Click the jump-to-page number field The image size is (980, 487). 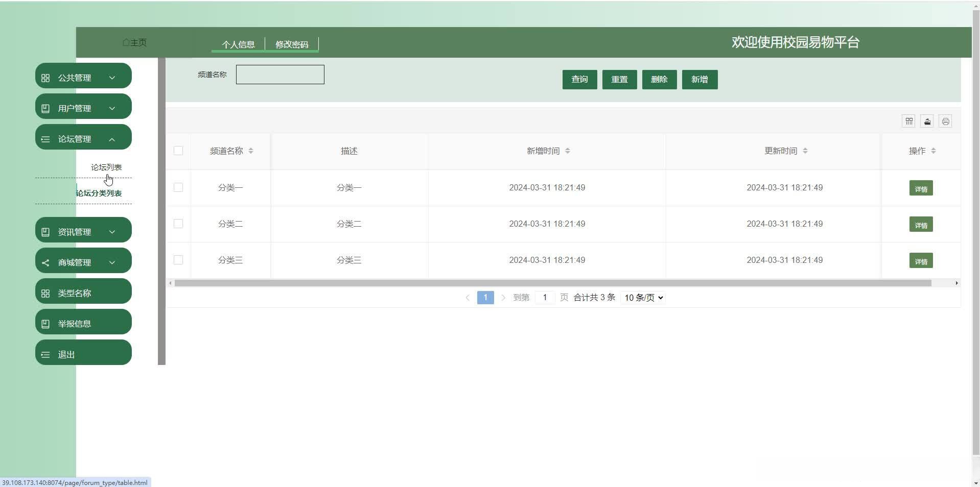click(x=545, y=298)
